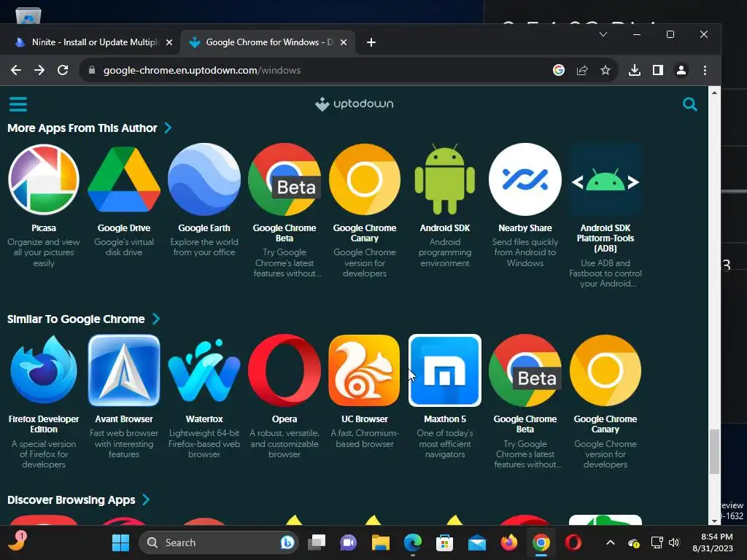View site information lock icon
The height and width of the screenshot is (560, 747).
(92, 71)
